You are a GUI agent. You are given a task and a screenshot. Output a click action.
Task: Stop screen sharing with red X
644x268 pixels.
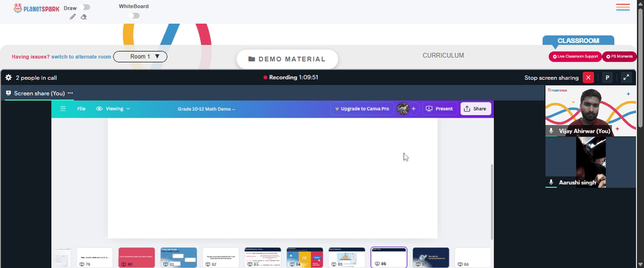coord(588,77)
